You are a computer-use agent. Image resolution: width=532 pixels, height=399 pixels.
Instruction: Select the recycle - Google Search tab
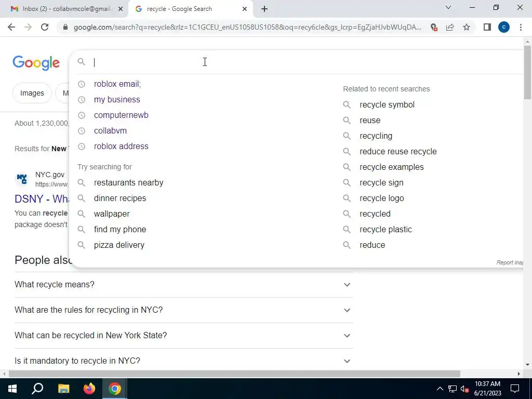click(x=191, y=9)
